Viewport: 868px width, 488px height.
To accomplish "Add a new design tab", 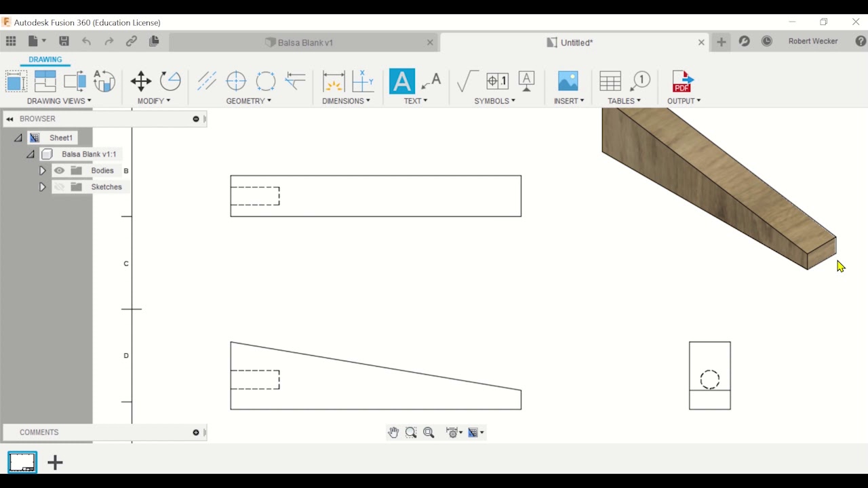I will pos(722,42).
